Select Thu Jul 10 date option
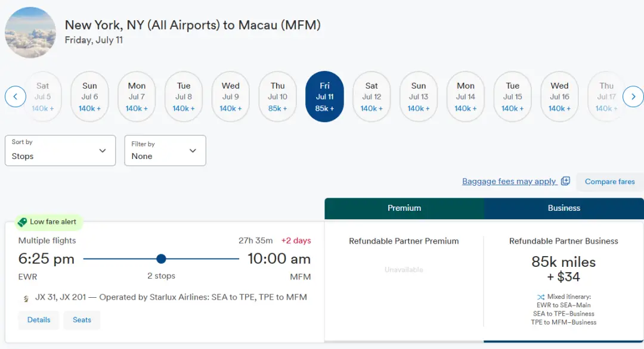This screenshot has height=349, width=644. [278, 96]
